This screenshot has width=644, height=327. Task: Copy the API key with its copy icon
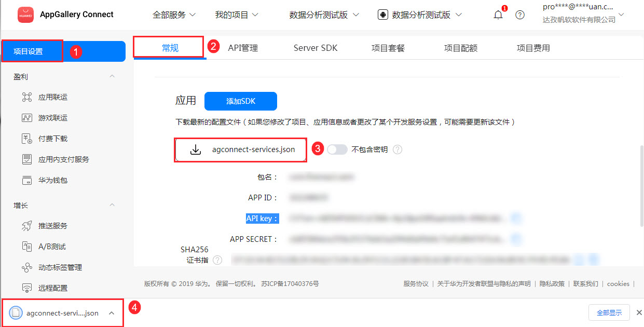tap(515, 219)
